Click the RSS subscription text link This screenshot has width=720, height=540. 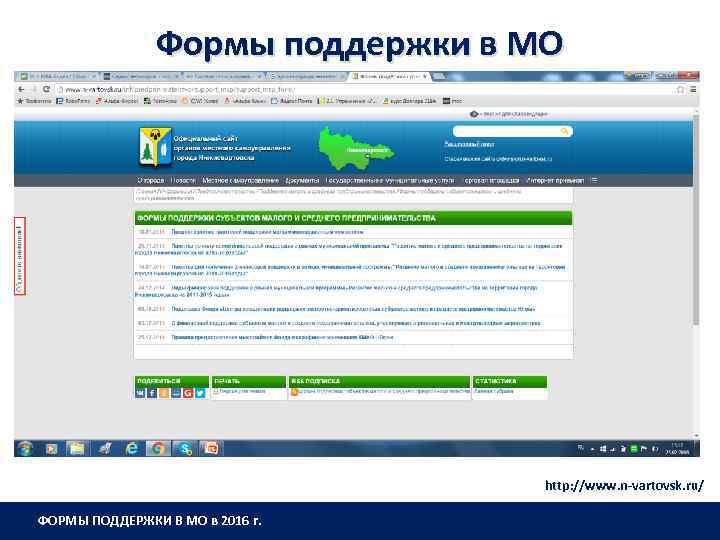click(385, 392)
